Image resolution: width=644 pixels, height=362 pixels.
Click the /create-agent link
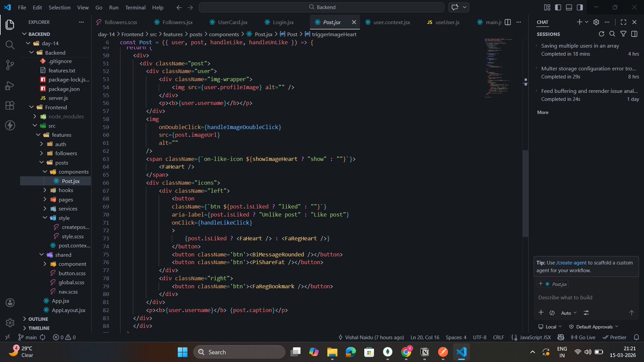[x=572, y=263]
